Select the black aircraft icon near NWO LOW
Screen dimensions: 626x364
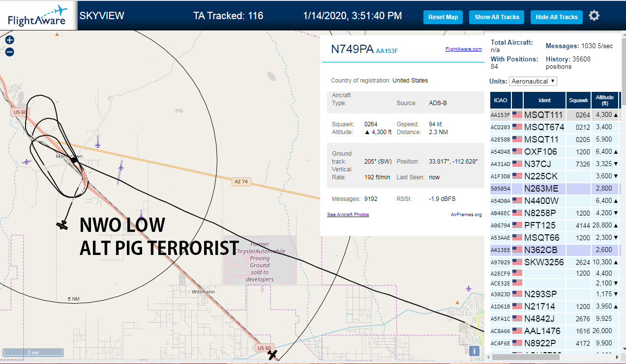click(x=62, y=225)
